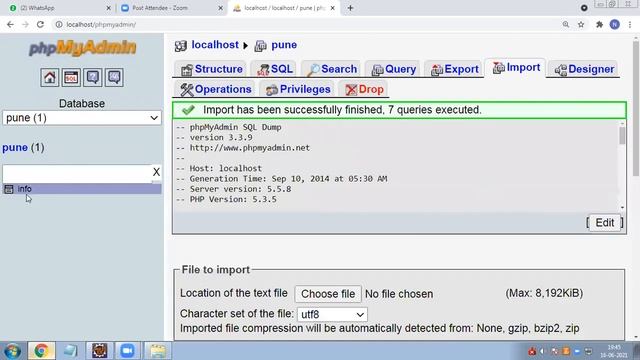Open the Chrome profile avatar
The image size is (640, 360).
tap(615, 24)
